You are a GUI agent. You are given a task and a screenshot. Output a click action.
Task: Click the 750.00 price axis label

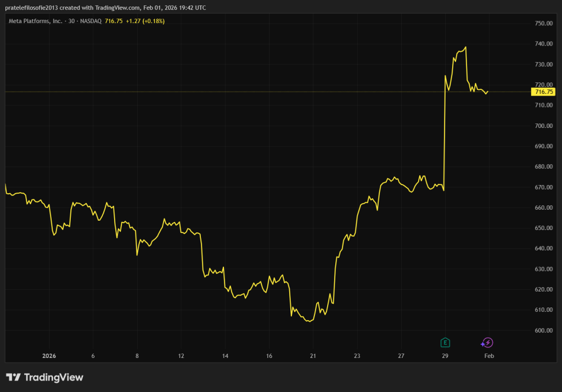(x=543, y=24)
